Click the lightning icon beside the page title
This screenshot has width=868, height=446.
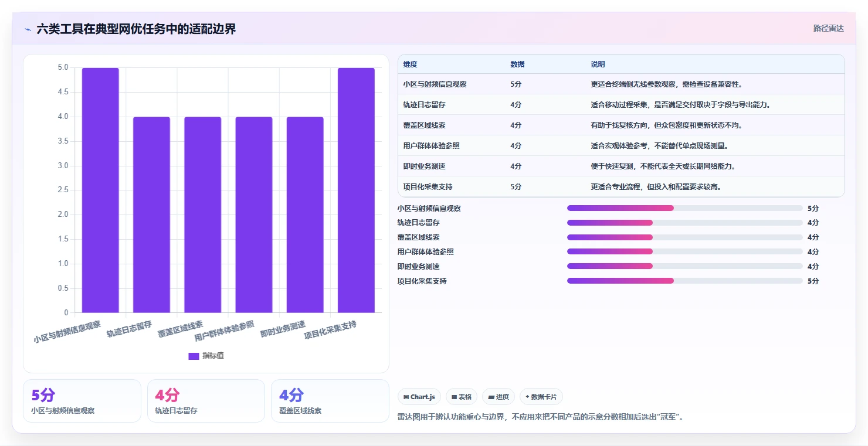click(x=28, y=29)
